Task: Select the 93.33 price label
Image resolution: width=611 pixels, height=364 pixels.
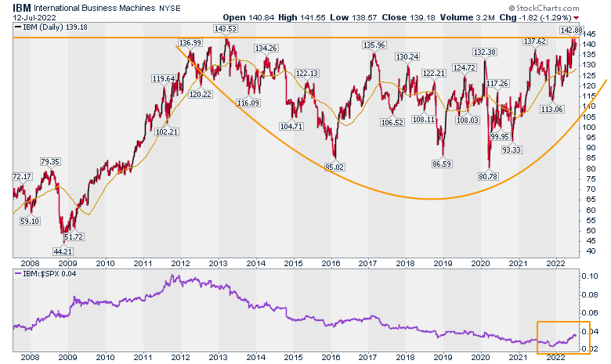Action: (512, 150)
